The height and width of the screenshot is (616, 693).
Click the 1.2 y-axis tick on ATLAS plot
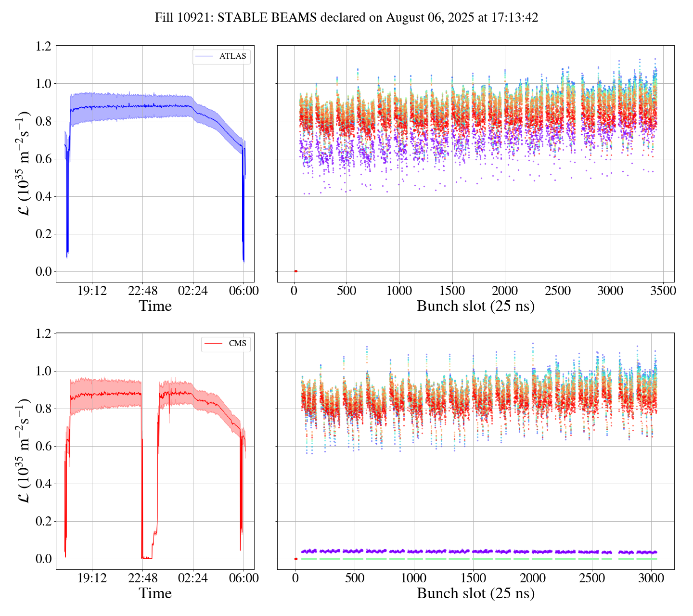43,46
